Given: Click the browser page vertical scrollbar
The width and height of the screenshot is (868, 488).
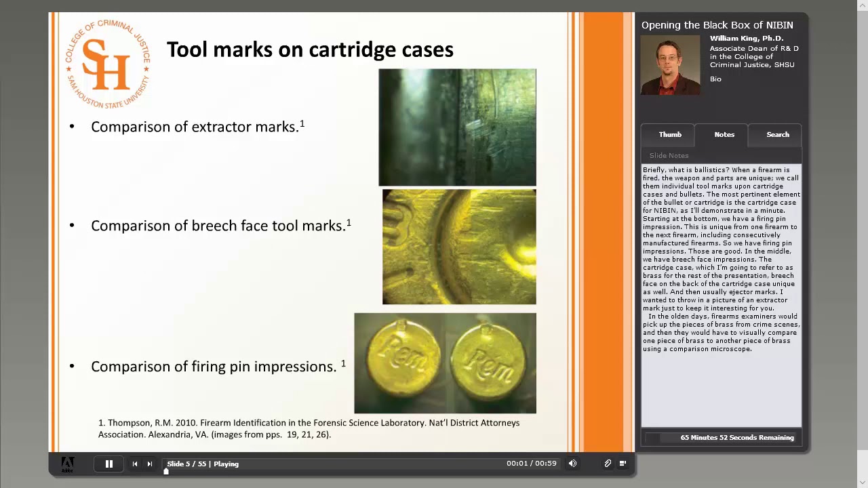Looking at the screenshot, I should click(x=862, y=244).
